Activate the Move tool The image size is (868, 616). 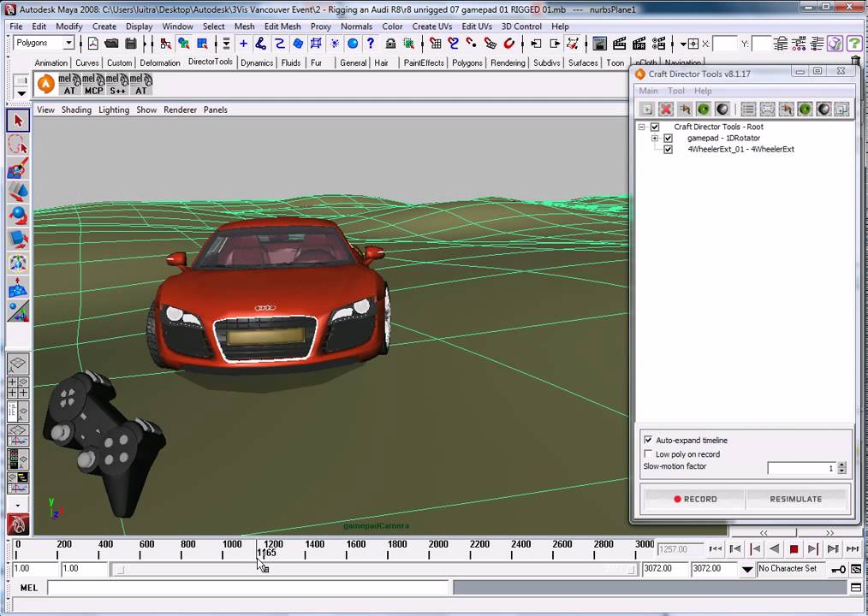pos(18,192)
